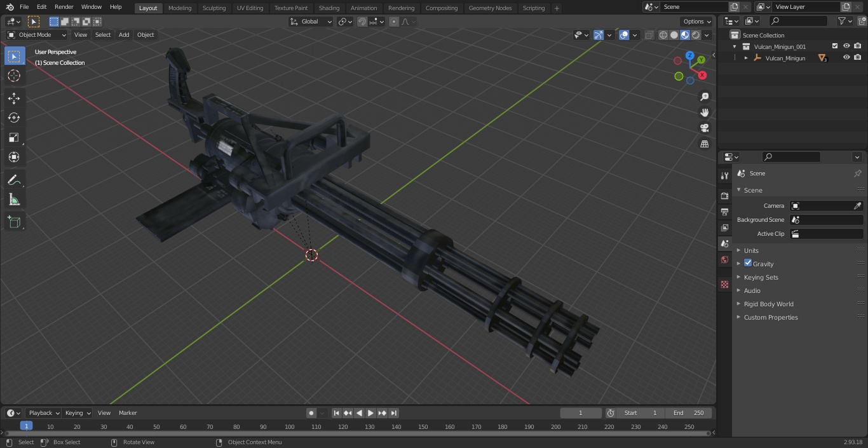Collapse the Vulcan_Minigun_001 collection
The height and width of the screenshot is (448, 868).
[735, 46]
